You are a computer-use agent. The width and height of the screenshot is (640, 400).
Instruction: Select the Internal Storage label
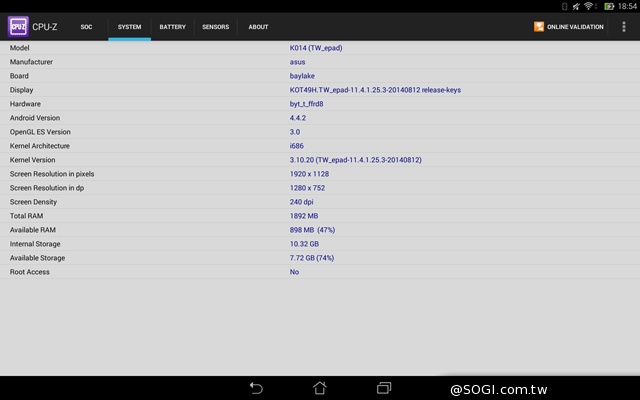(x=35, y=244)
